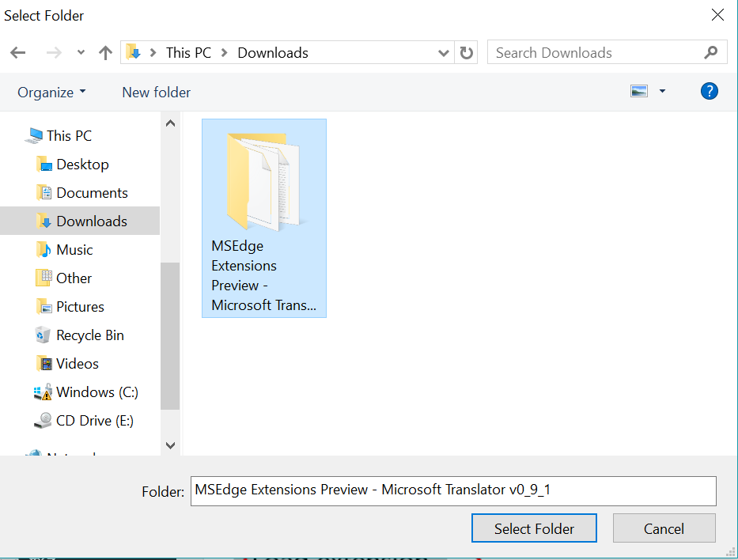Click the Videos film folder icon
Viewport: 738px width, 560px height.
click(x=44, y=363)
